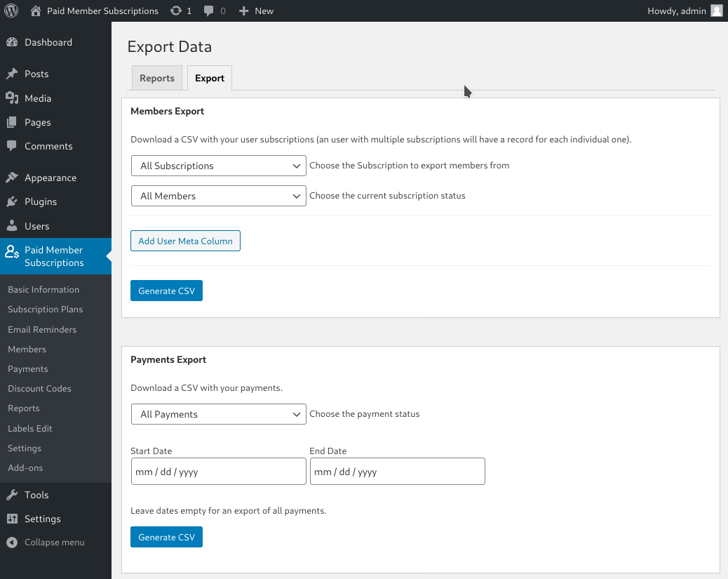The height and width of the screenshot is (579, 728).
Task: Click the admin avatar icon
Action: 717,11
